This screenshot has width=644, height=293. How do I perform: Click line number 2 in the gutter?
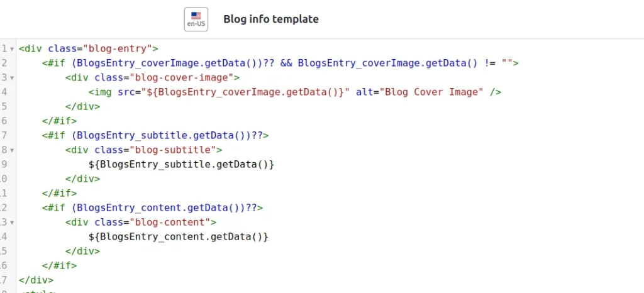pos(4,63)
